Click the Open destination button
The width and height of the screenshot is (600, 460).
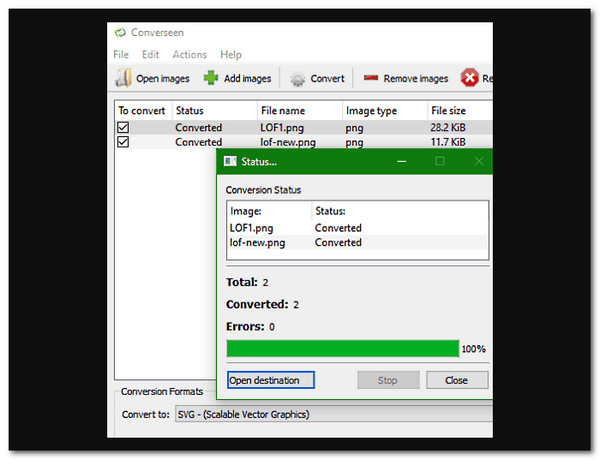pos(270,380)
